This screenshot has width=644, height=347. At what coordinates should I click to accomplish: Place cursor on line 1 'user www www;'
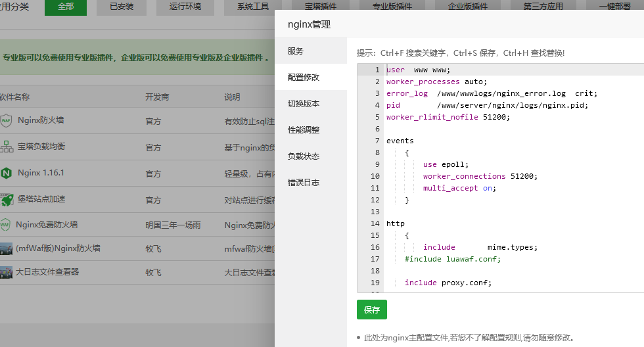[418, 70]
